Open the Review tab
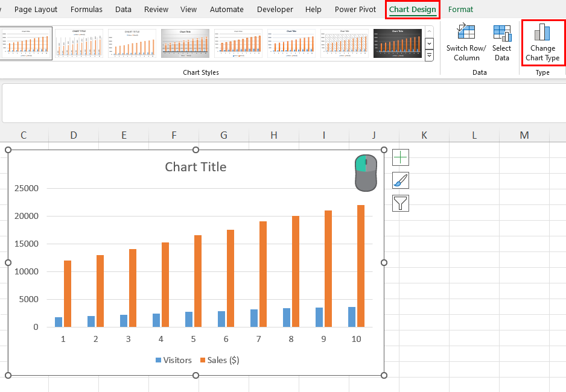This screenshot has height=392, width=566. pyautogui.click(x=156, y=10)
